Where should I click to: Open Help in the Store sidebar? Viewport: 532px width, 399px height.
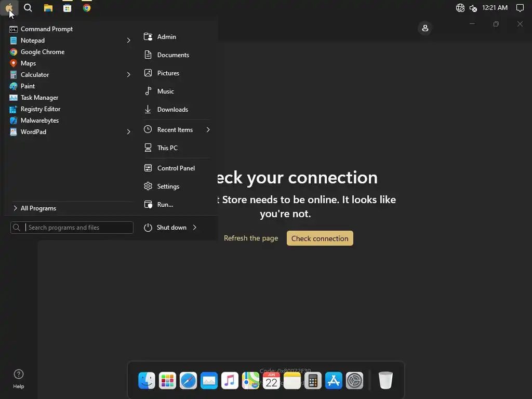pyautogui.click(x=19, y=379)
